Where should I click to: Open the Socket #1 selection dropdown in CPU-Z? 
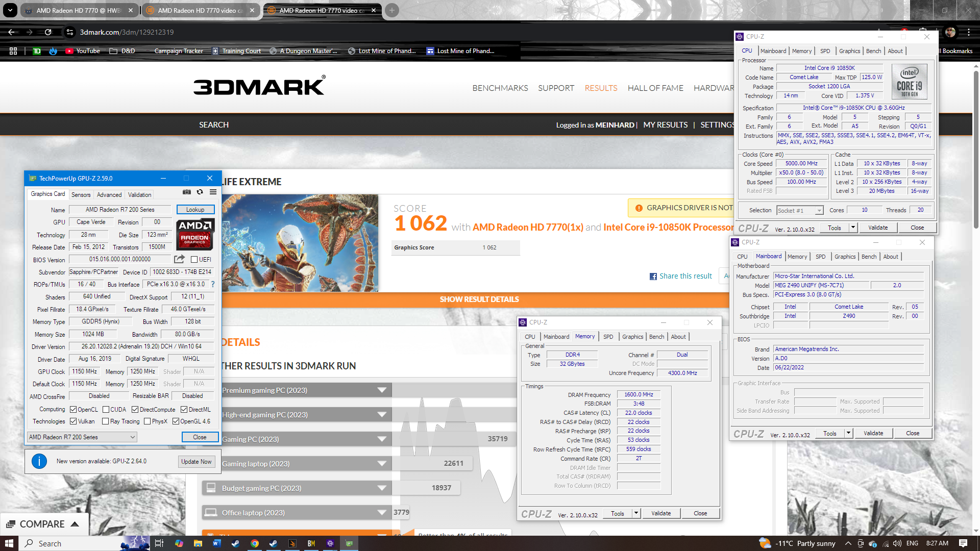coord(800,211)
